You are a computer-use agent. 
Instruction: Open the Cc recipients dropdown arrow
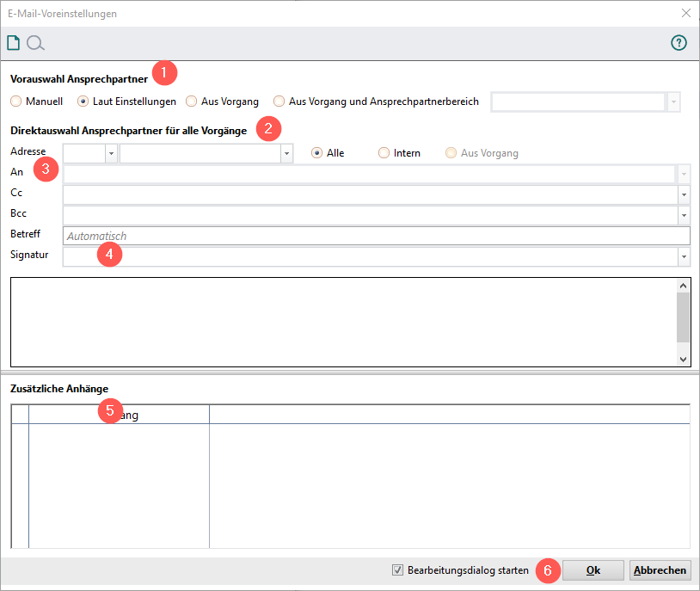[x=684, y=194]
